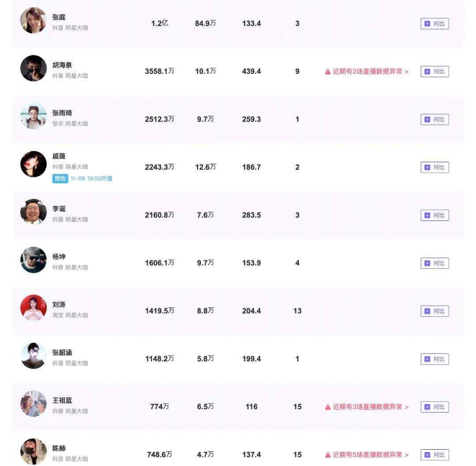Open 张韶涵's name link

click(x=62, y=353)
